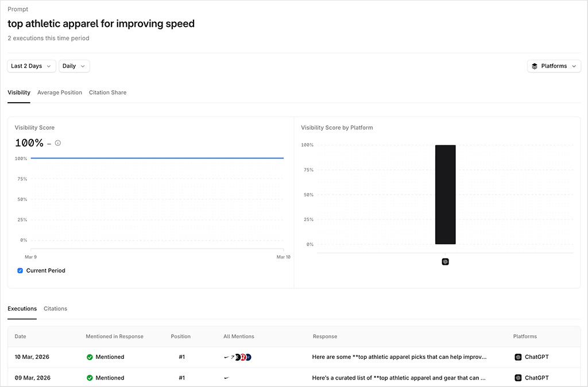Image resolution: width=588 pixels, height=387 pixels.
Task: Click the black visibility bar in the platform chart
Action: [446, 194]
